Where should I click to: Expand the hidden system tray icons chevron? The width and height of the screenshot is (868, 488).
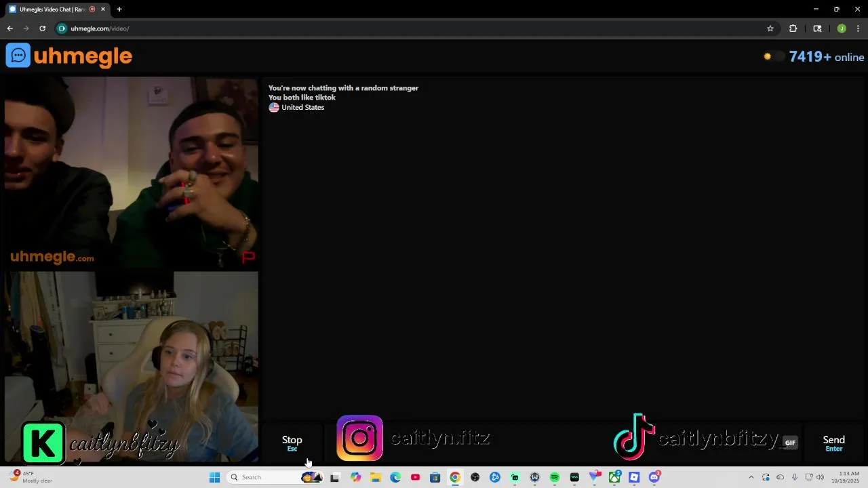751,477
